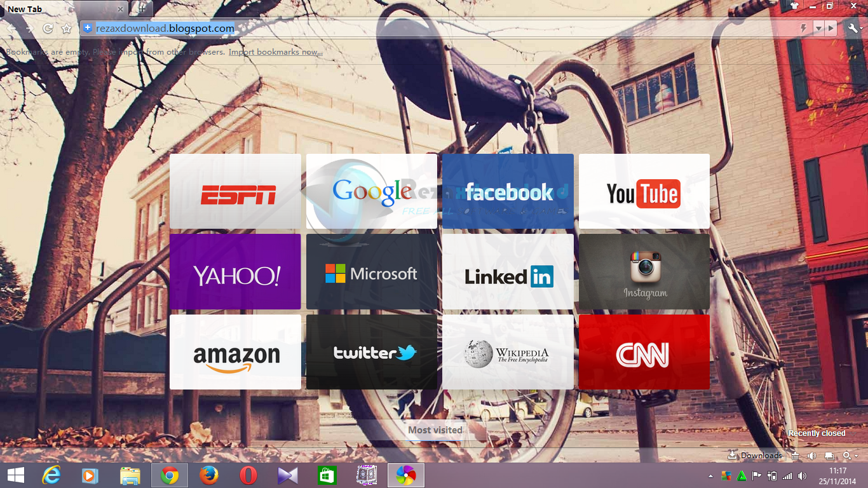Viewport: 868px width, 488px height.
Task: Open the zoom magnifier dropdown in status bar
Action: 850,456
